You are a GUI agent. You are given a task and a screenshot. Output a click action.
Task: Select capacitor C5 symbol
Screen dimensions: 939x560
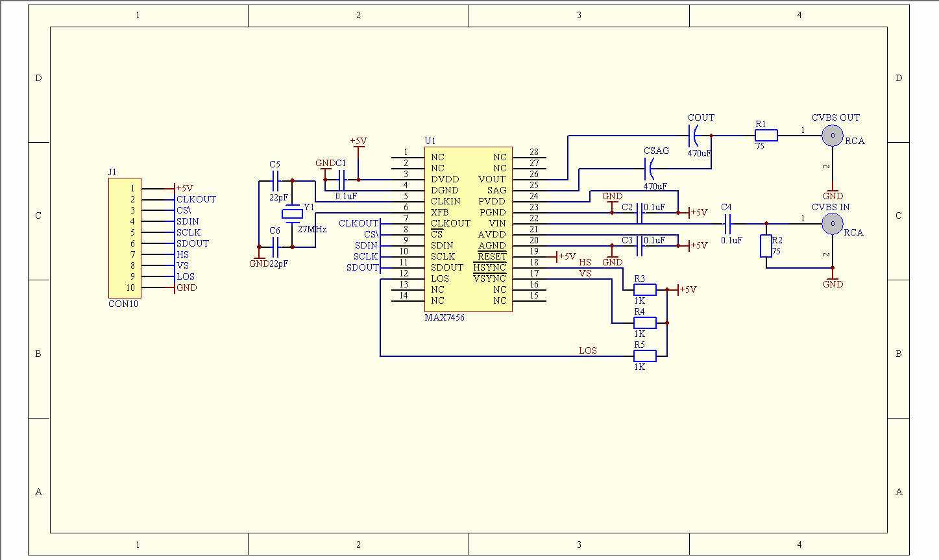[275, 180]
